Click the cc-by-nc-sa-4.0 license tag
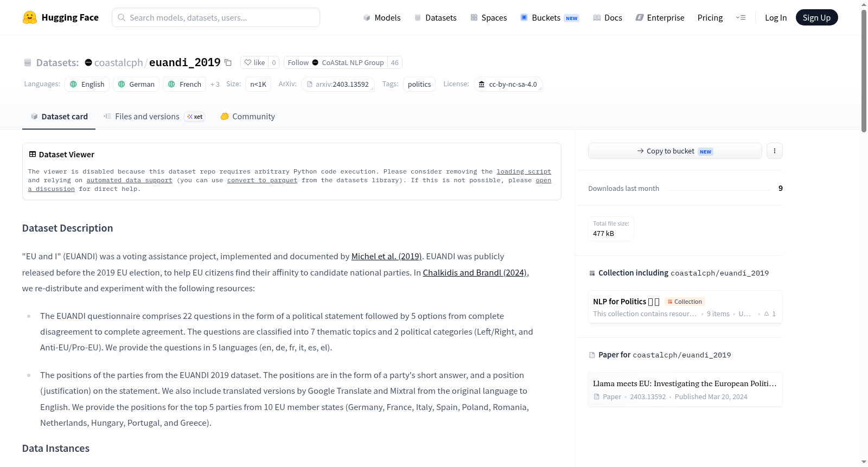This screenshot has width=868, height=467. click(x=508, y=84)
